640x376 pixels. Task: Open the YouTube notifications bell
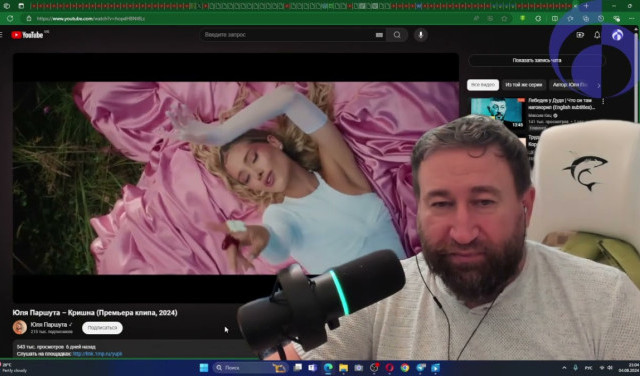pyautogui.click(x=597, y=35)
